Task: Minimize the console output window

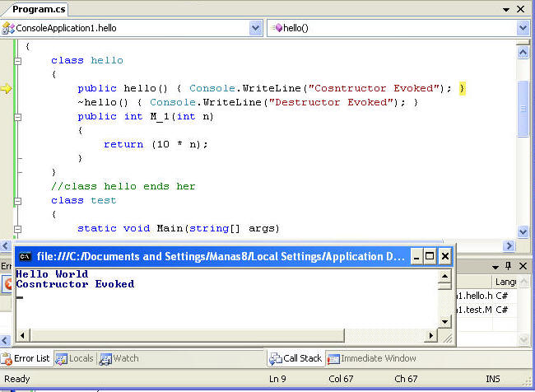Action: click(416, 257)
